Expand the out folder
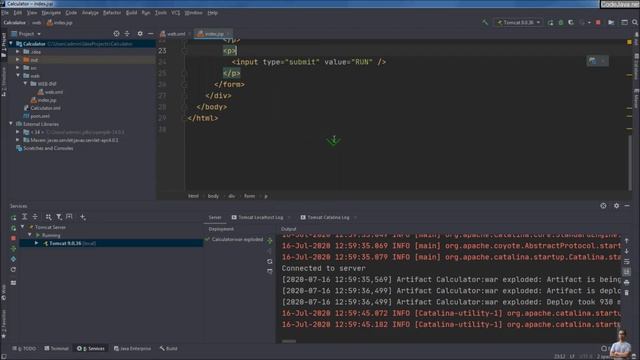Image resolution: width=640 pixels, height=360 pixels. 18,60
